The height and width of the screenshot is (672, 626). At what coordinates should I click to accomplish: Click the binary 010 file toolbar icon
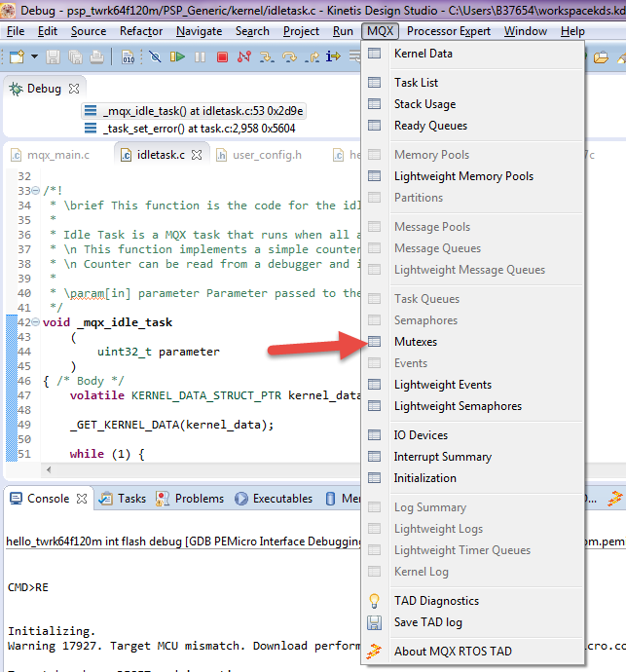[x=129, y=56]
